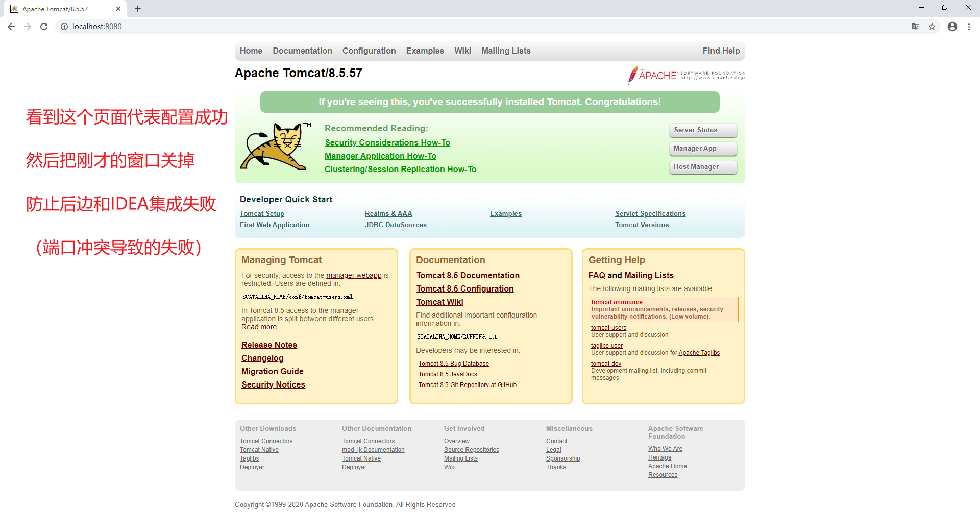
Task: Open Tomcat 8.5 Bug Database link
Action: click(454, 364)
